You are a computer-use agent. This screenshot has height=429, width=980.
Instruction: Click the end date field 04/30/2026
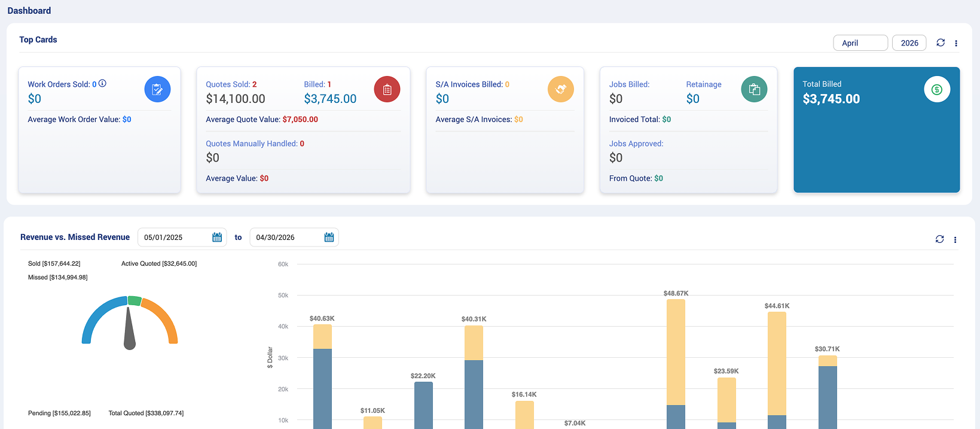pyautogui.click(x=294, y=238)
